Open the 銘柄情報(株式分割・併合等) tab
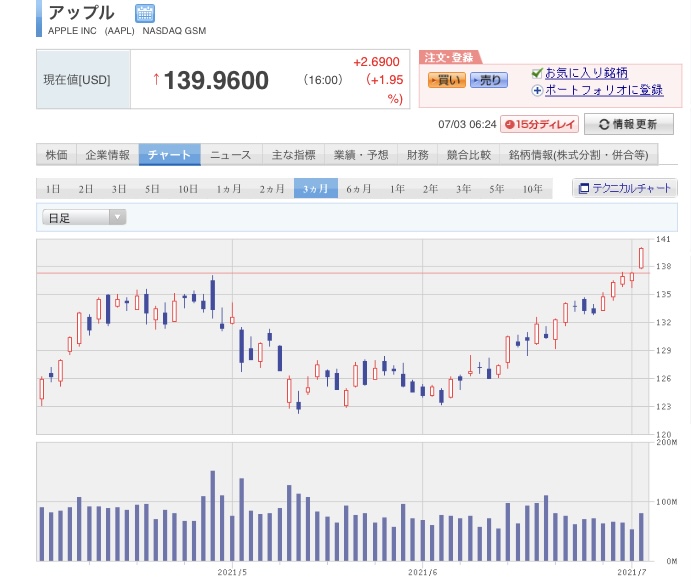The width and height of the screenshot is (691, 586). point(579,155)
